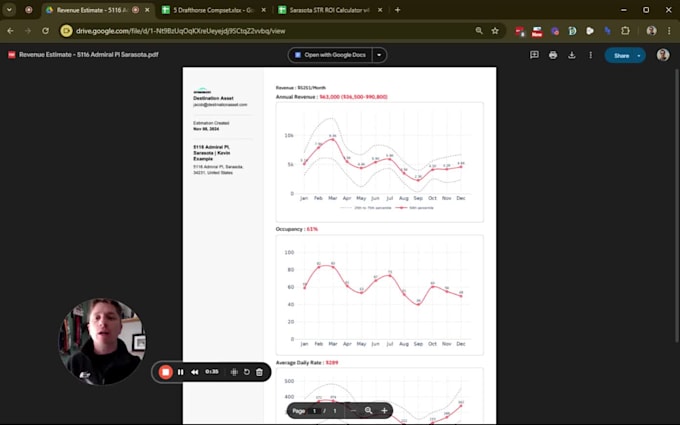680x425 pixels.
Task: Reload the current page
Action: point(46,31)
